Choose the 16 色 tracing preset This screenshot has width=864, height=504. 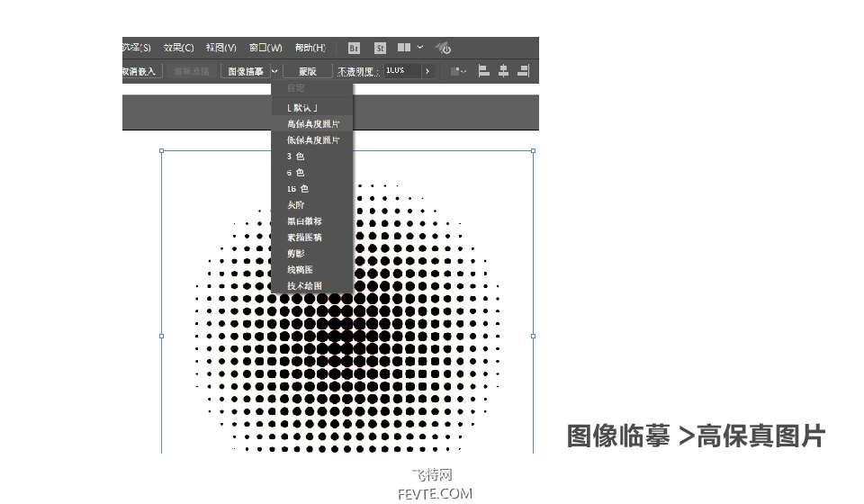[298, 189]
